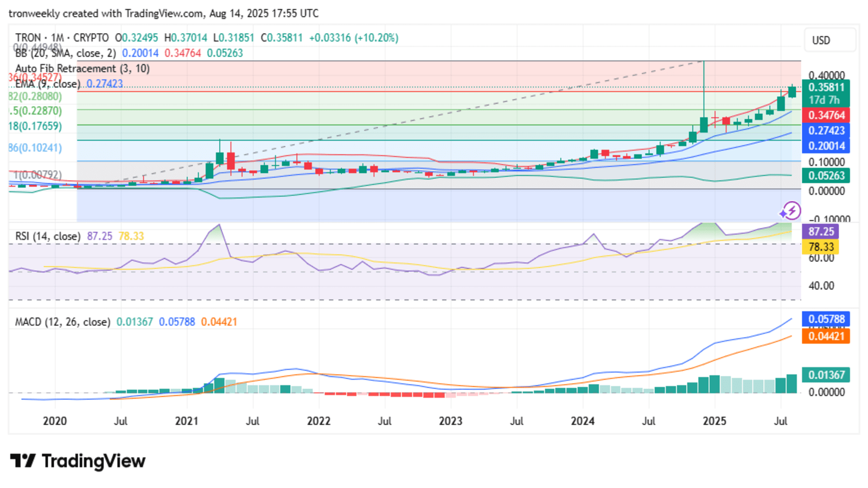Click the 2021 label on time axis
Image resolution: width=868 pixels, height=488 pixels.
(x=187, y=421)
